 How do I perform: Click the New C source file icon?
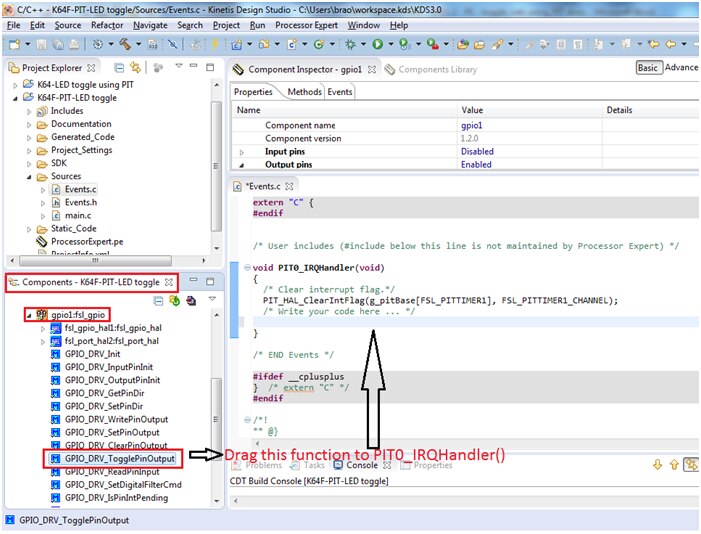pos(292,44)
